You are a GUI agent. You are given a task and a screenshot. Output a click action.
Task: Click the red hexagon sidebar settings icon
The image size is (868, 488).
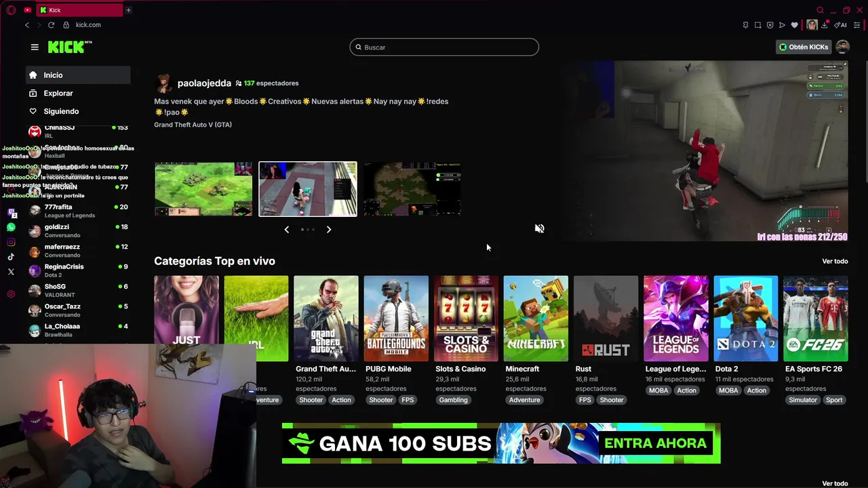click(11, 294)
